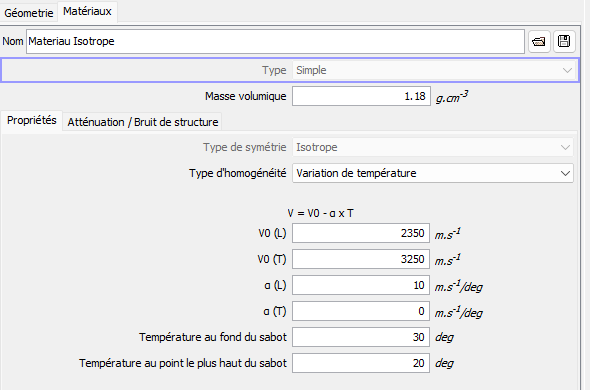Screen dimensions: 590x390
Task: Click the 'Température au fond du sabot' label
Action: (213, 337)
